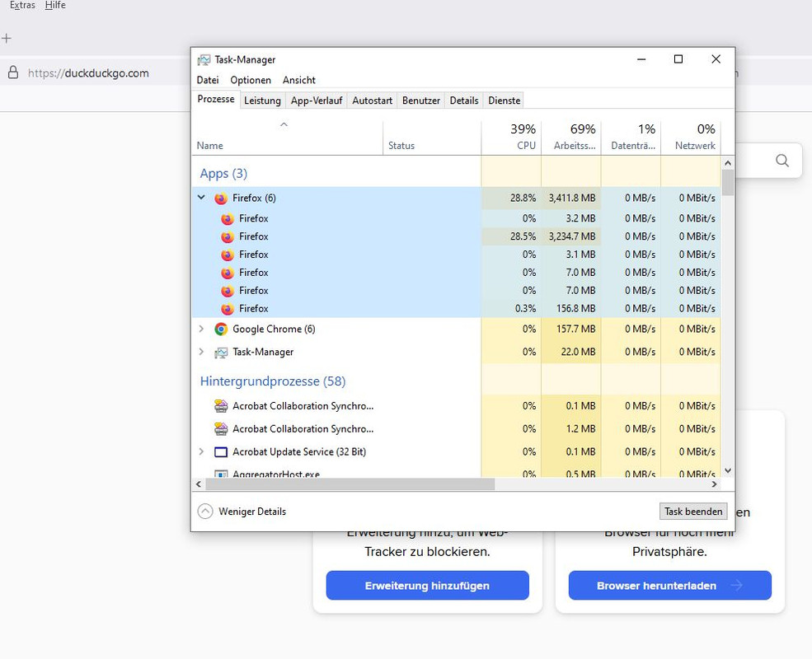Select the Hintergrundprozesse (58) header
The width and height of the screenshot is (812, 659).
tap(273, 381)
